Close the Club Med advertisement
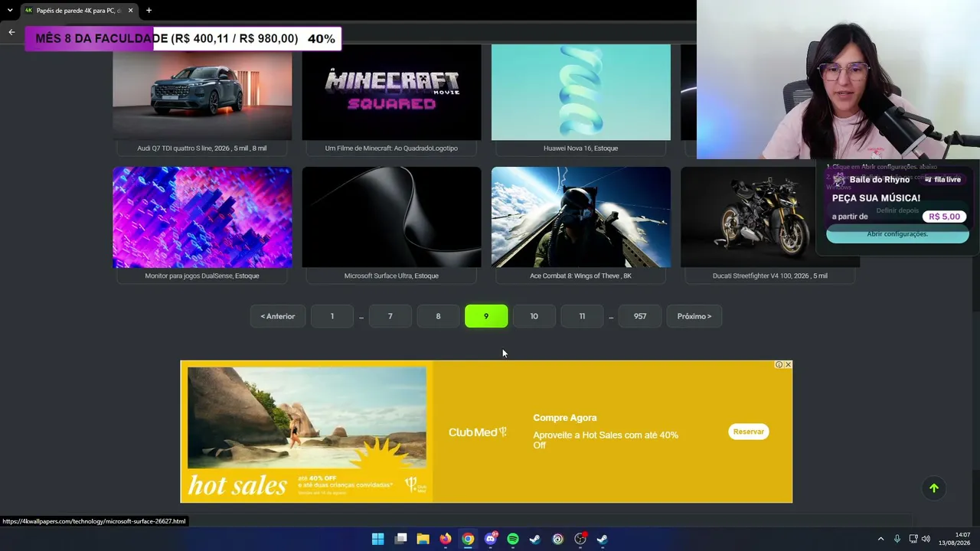Image resolution: width=980 pixels, height=551 pixels. pyautogui.click(x=788, y=364)
